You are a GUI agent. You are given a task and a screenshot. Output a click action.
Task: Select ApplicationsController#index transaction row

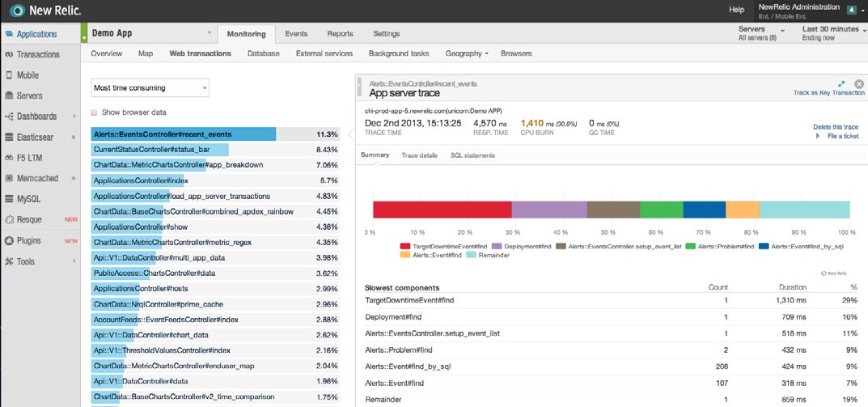[x=215, y=180]
